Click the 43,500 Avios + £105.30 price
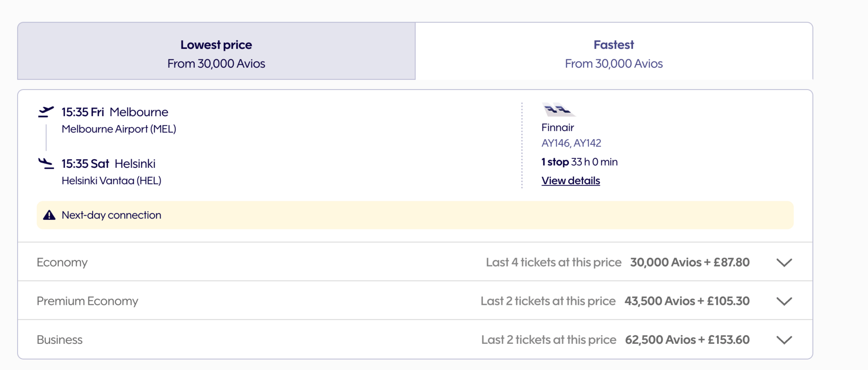 (x=687, y=301)
